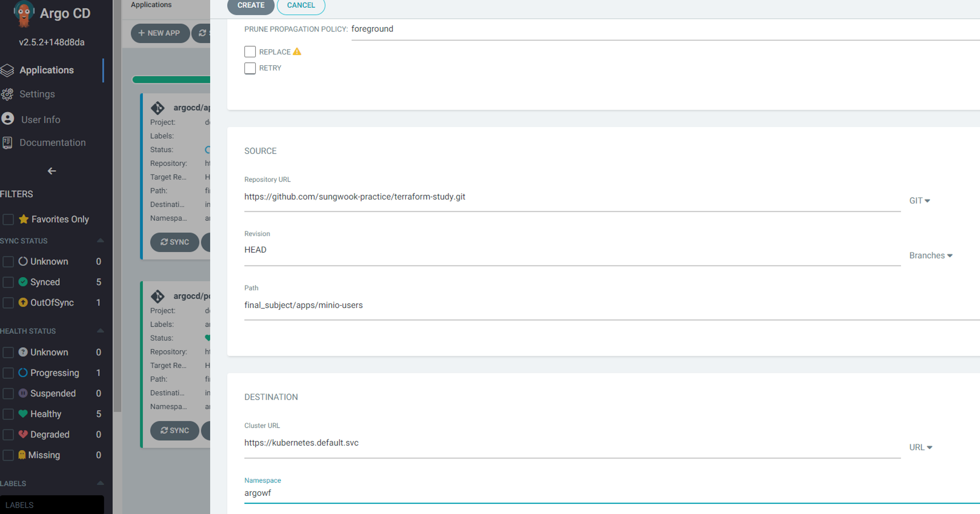
Task: Edit the Path field
Action: (612, 305)
